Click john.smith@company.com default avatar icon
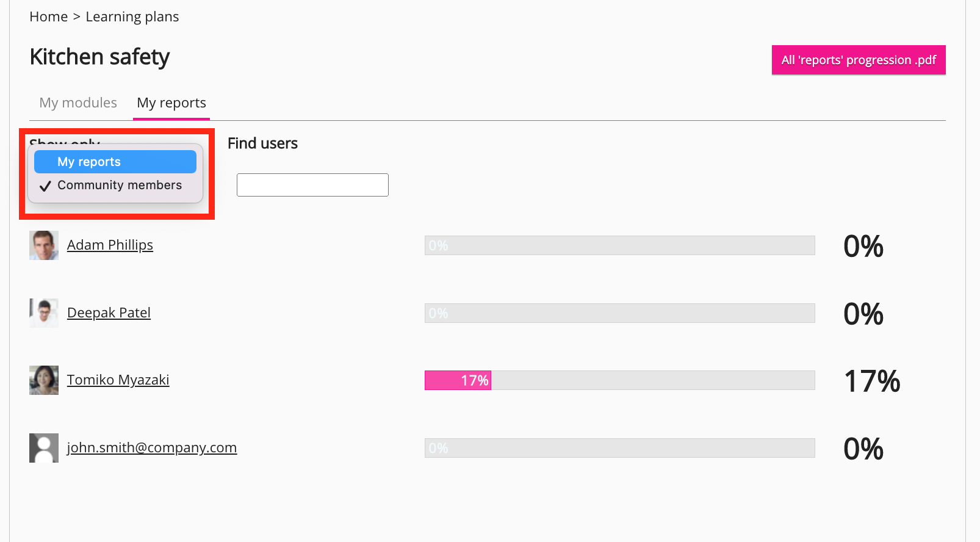 (44, 448)
